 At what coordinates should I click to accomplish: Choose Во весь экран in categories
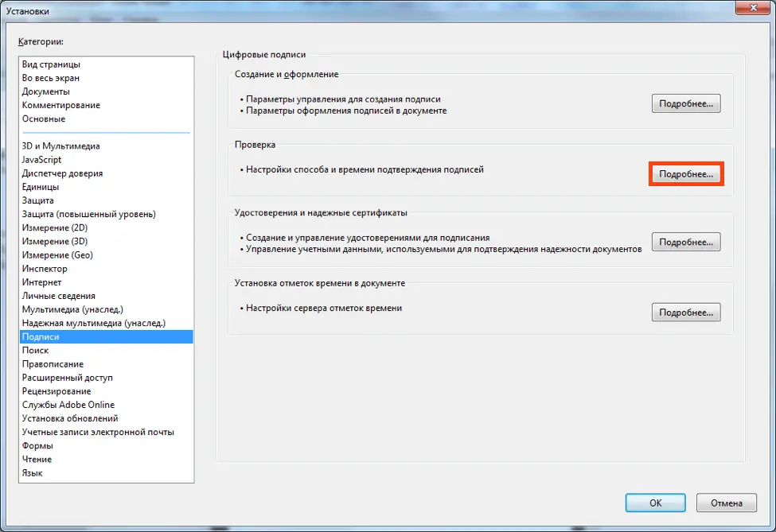51,78
